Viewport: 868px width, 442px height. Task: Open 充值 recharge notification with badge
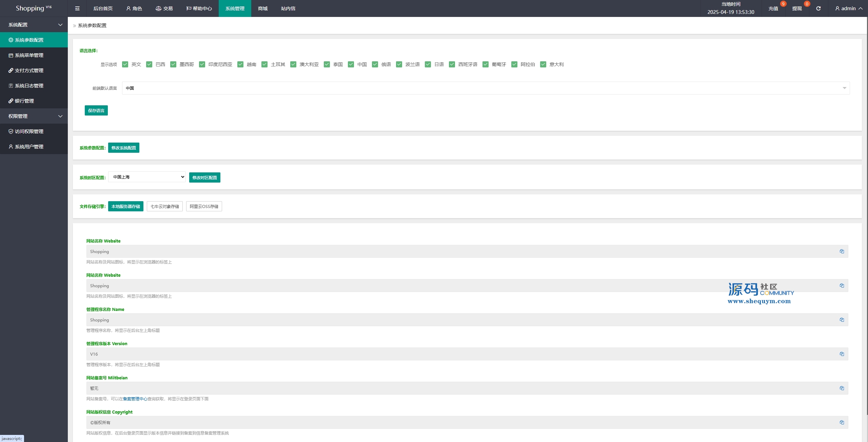[773, 8]
